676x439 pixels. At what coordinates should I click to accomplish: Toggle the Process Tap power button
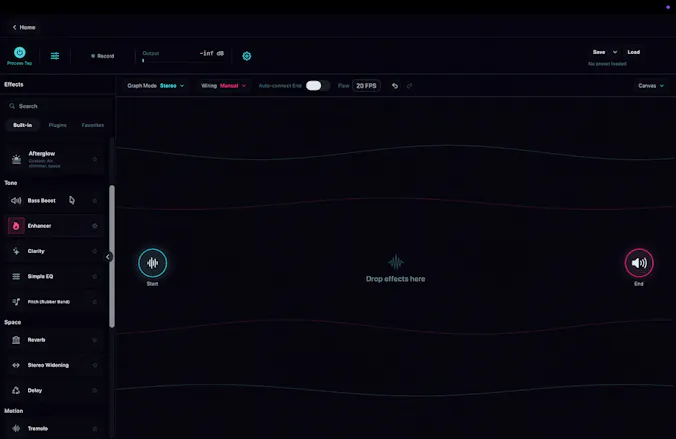click(19, 53)
